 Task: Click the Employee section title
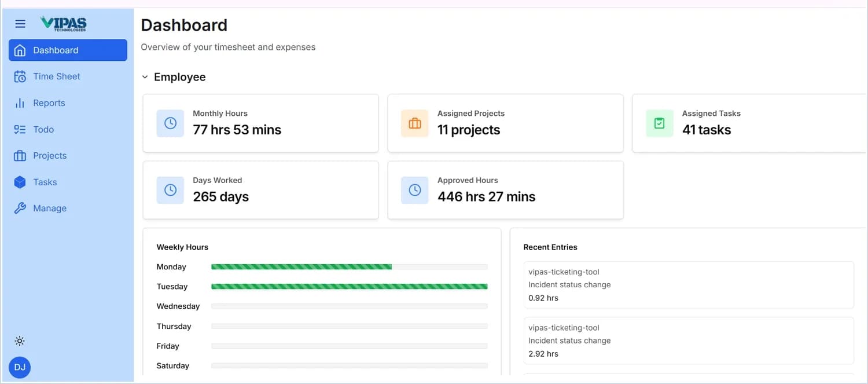[180, 77]
